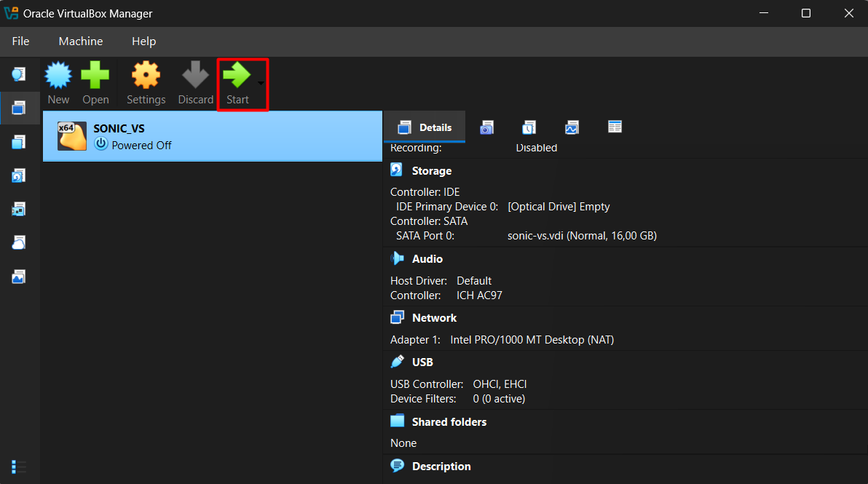Click Host Driver "Default" value
Screen dimensions: 868x484
(x=474, y=281)
